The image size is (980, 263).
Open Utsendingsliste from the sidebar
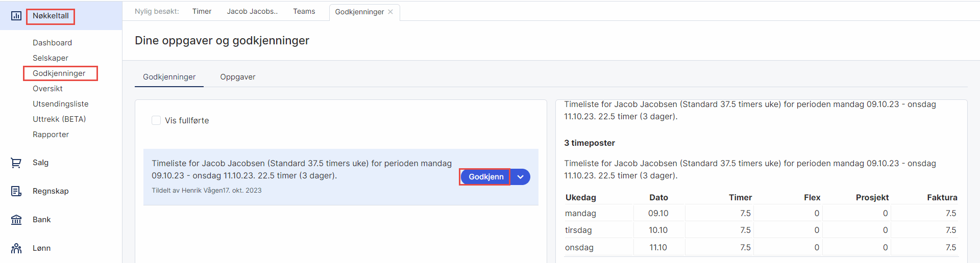pyautogui.click(x=60, y=104)
